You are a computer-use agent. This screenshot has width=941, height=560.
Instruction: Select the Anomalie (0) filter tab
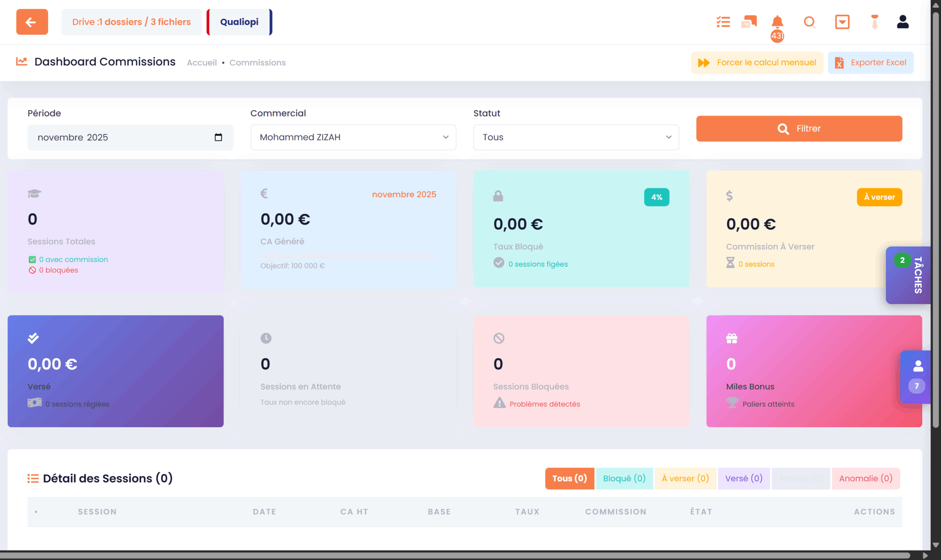tap(866, 478)
